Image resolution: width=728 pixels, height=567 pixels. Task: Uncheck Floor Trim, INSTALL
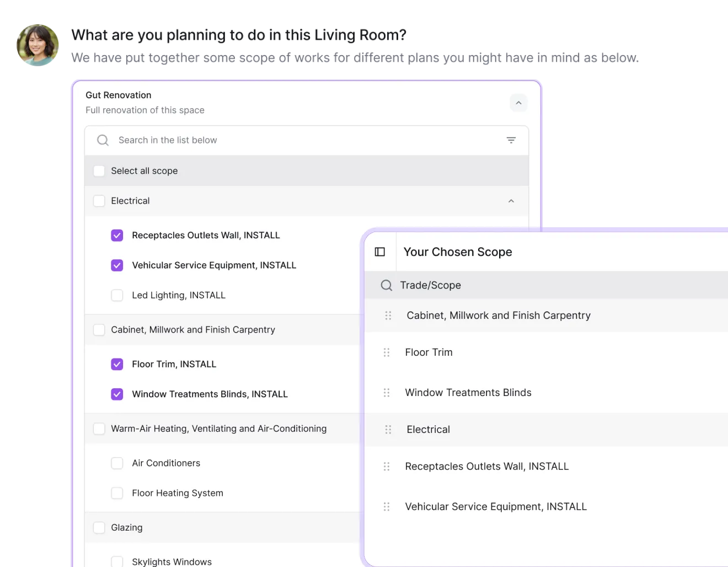point(117,364)
